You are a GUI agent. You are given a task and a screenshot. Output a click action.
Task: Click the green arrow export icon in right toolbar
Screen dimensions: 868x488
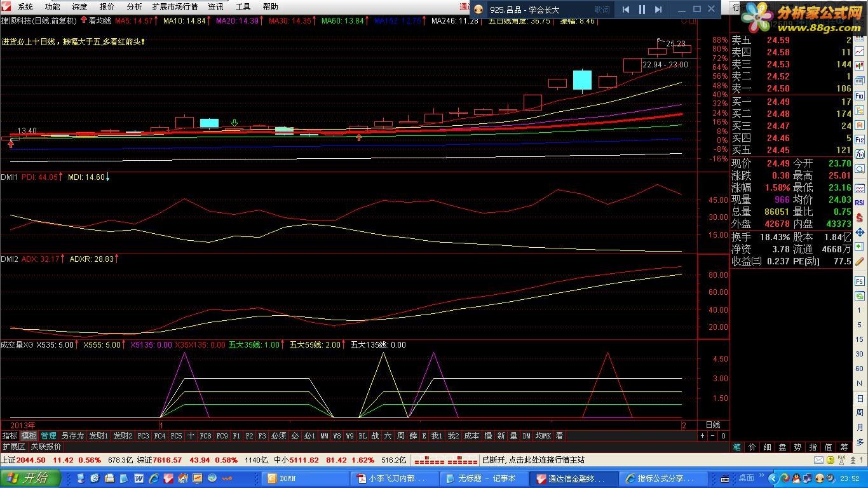coord(860,247)
